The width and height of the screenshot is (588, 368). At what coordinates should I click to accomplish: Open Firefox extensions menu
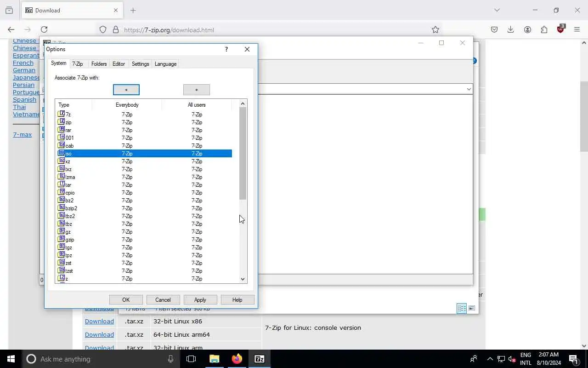[544, 29]
